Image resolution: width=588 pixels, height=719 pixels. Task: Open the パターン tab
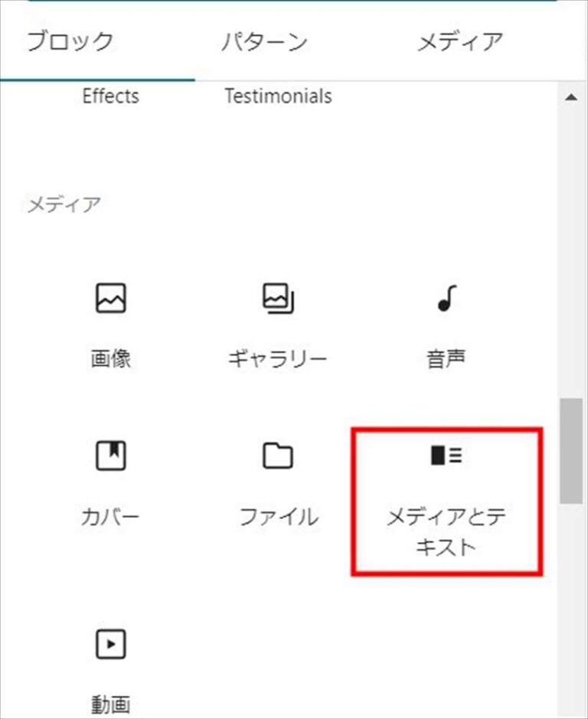coord(264,41)
